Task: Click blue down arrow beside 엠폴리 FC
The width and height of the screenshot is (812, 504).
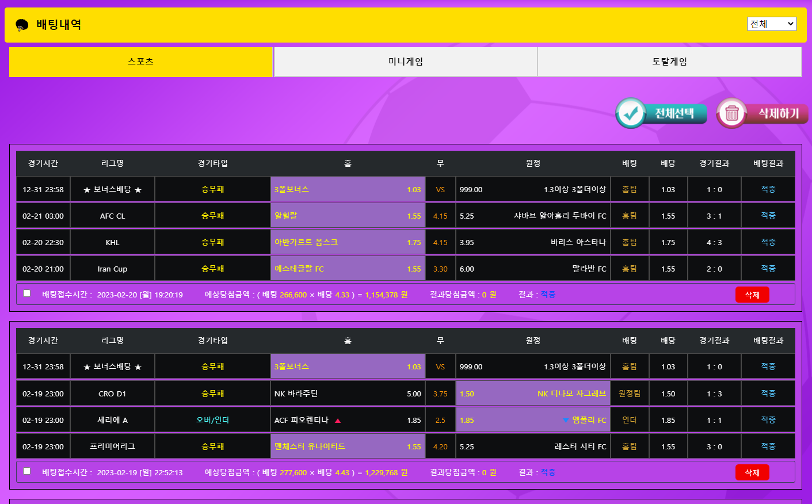Action: click(566, 421)
